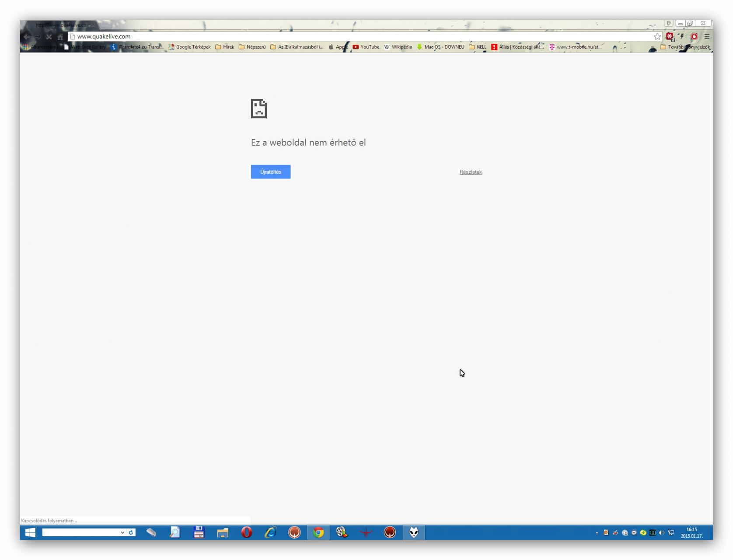Go forward with the browser forward arrow
733x560 pixels.
[x=38, y=37]
